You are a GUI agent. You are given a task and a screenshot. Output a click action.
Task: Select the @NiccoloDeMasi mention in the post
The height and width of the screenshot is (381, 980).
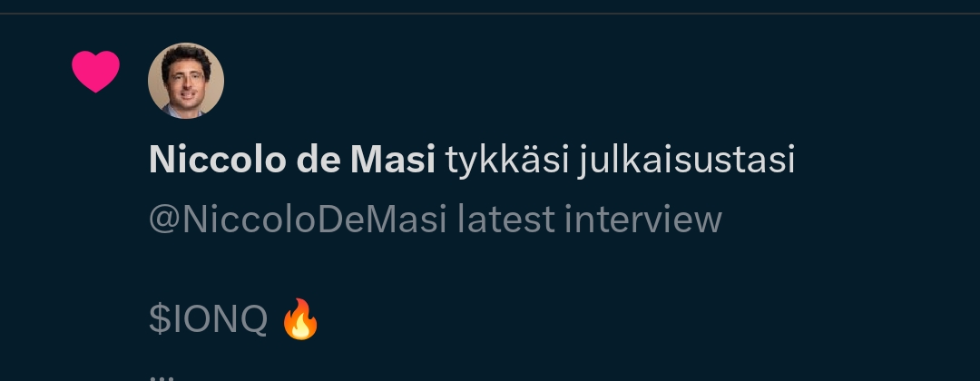(299, 220)
